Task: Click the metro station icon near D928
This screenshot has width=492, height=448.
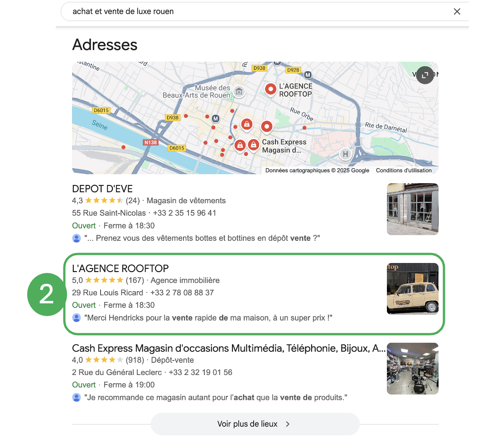Action: pyautogui.click(x=308, y=75)
